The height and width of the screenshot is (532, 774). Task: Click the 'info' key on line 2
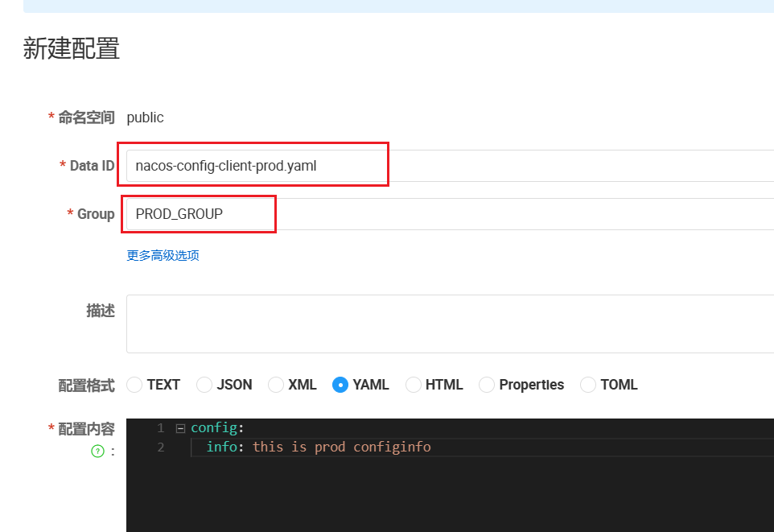pos(221,447)
